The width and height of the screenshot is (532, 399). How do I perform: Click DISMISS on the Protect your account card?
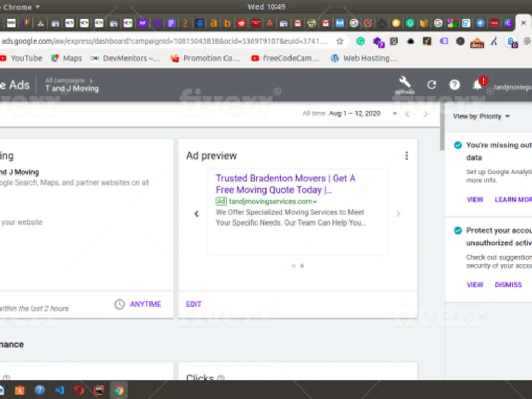click(x=508, y=285)
